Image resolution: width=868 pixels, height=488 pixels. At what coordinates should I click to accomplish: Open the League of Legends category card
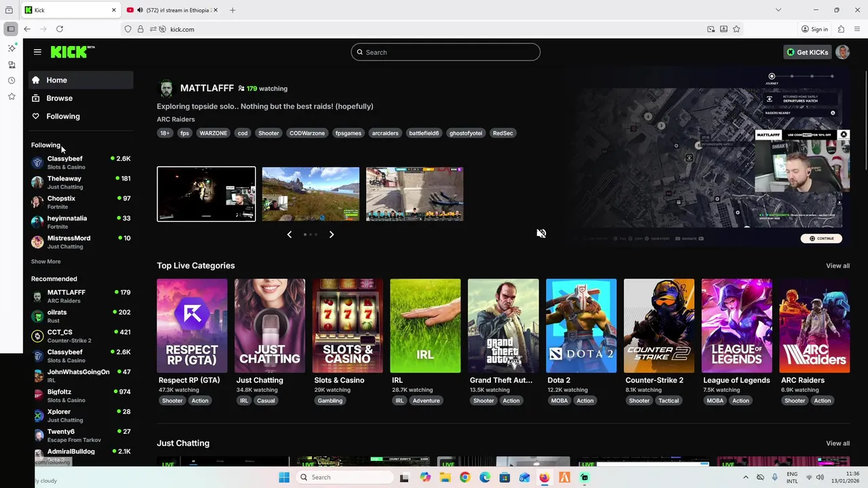(x=736, y=326)
